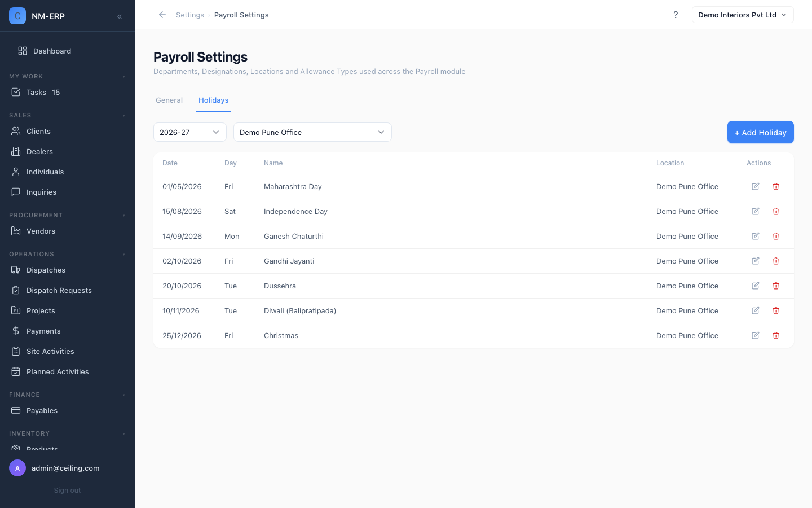Edit the Christmas holiday
The image size is (812, 508).
(756, 335)
